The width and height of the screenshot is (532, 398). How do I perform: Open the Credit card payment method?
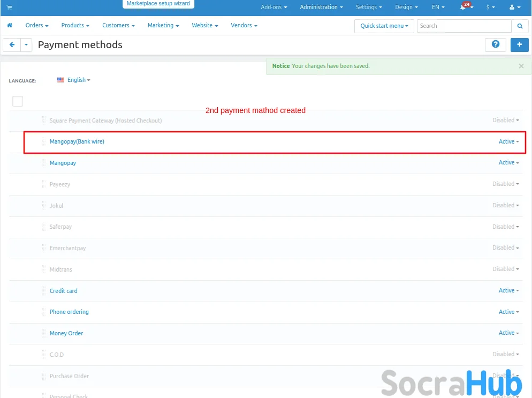coord(63,291)
